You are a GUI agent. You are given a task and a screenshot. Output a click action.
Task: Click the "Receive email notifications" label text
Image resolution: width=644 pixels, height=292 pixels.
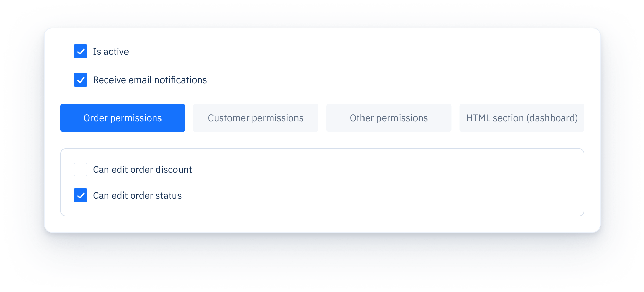tap(150, 80)
